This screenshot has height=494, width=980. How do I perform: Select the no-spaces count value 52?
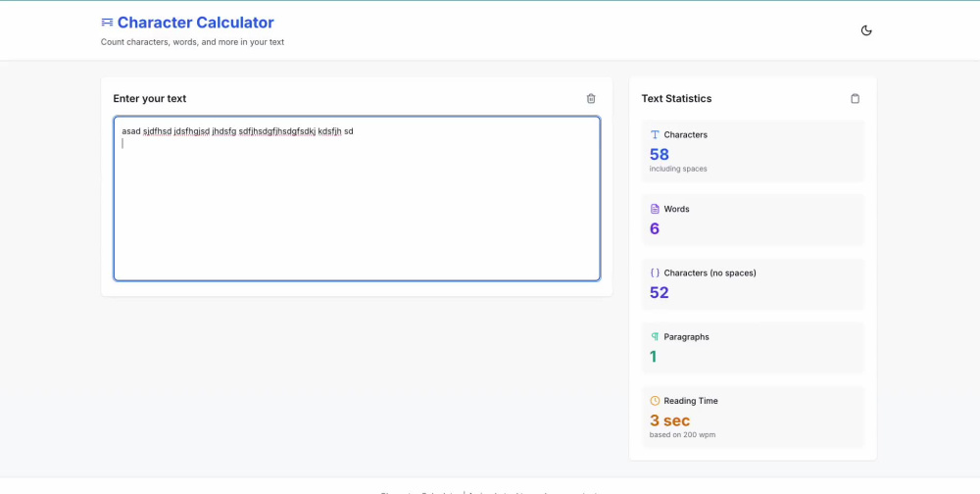coord(660,292)
